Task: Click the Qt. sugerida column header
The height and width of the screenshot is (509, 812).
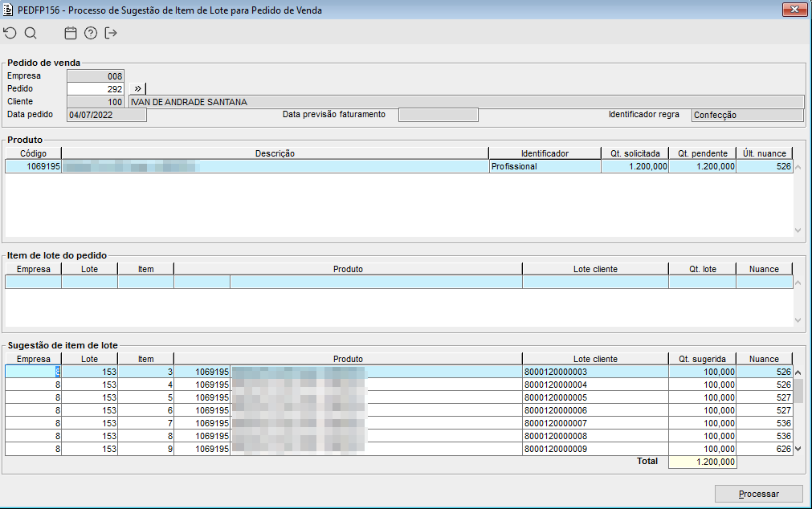Action: tap(702, 359)
